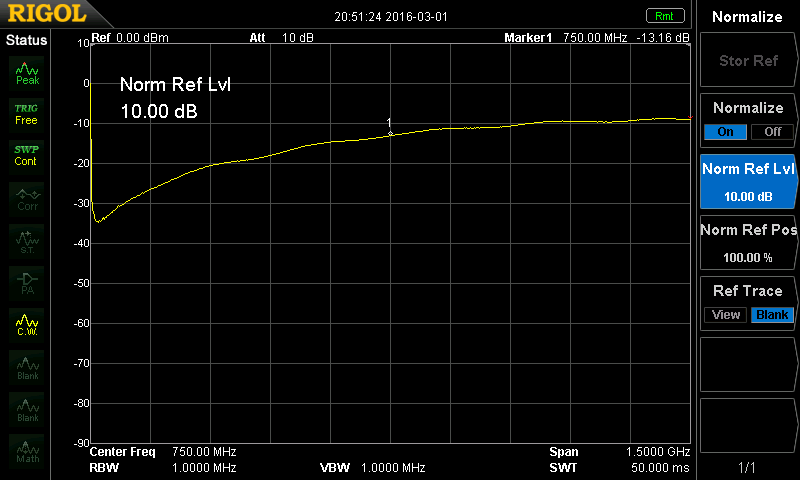The height and width of the screenshot is (480, 800).
Task: Click the Marker1 readout at top right
Action: (x=597, y=38)
